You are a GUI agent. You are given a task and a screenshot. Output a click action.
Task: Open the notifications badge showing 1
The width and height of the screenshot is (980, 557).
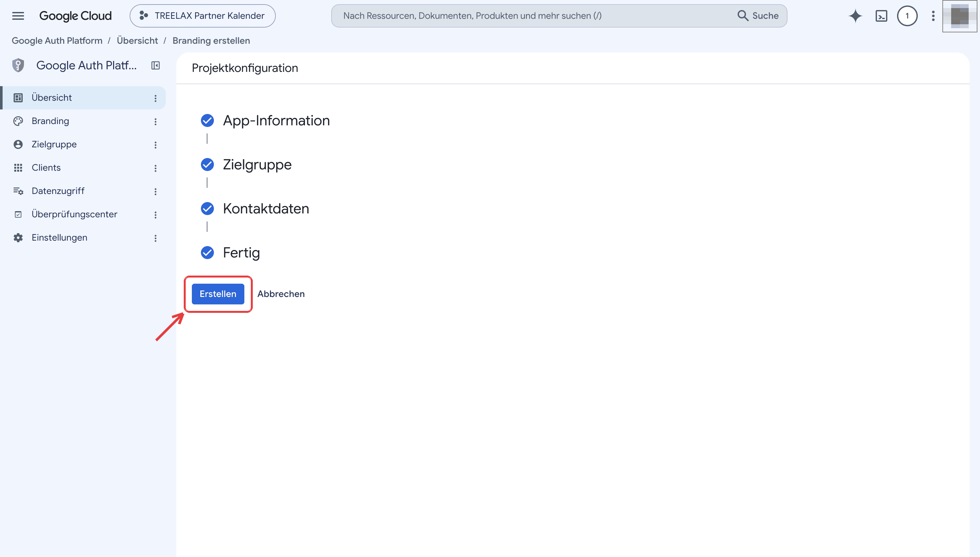pyautogui.click(x=907, y=16)
